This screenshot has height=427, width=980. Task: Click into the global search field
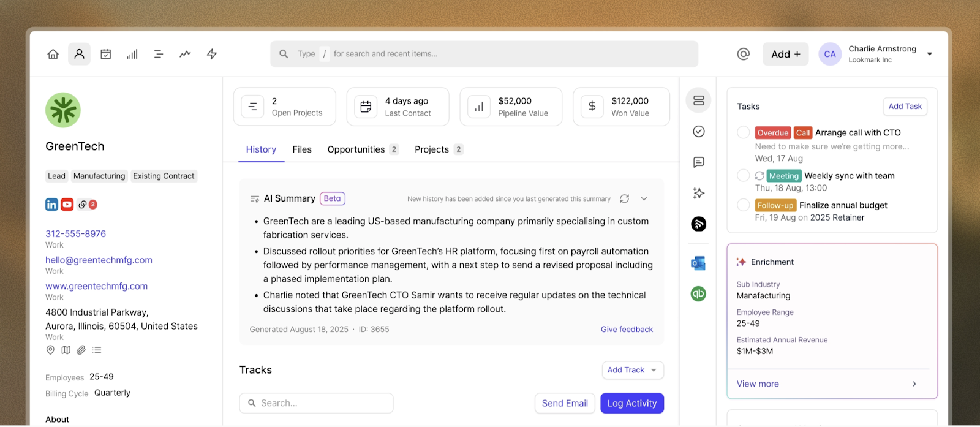click(484, 54)
